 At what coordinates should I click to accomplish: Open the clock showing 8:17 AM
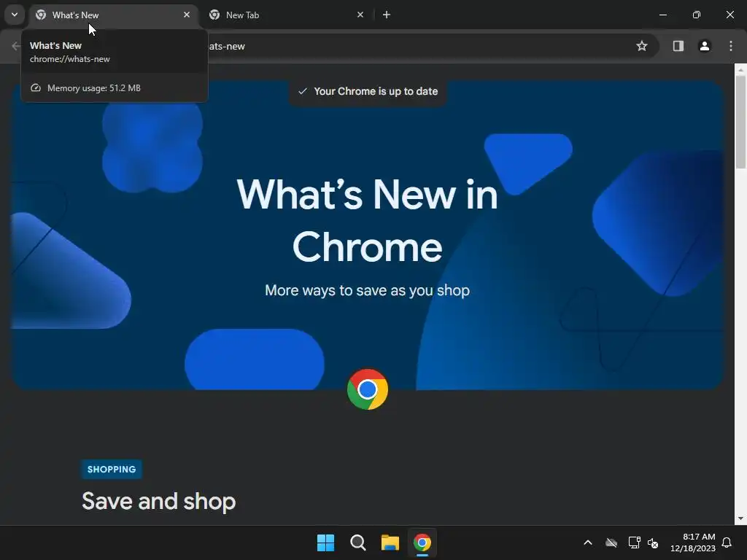click(x=693, y=542)
